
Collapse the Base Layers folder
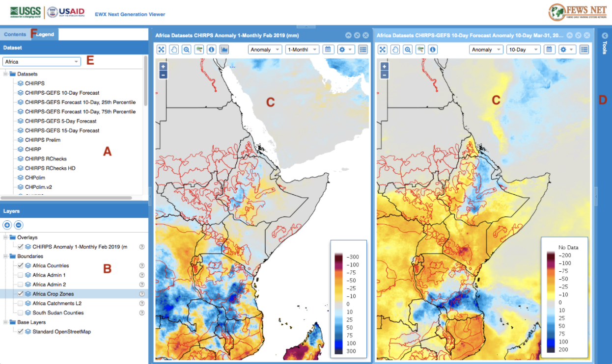(x=5, y=322)
